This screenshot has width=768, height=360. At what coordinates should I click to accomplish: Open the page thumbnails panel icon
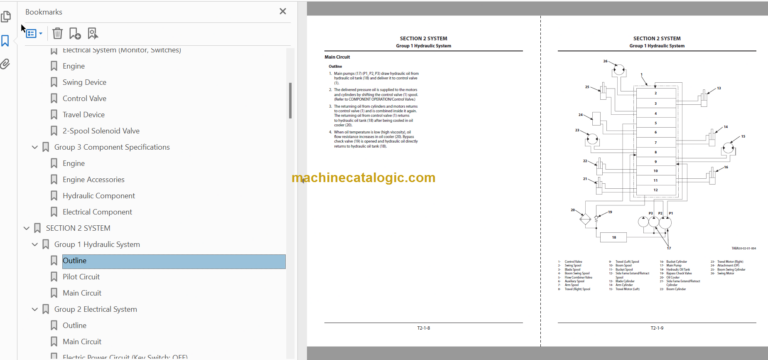(x=6, y=17)
